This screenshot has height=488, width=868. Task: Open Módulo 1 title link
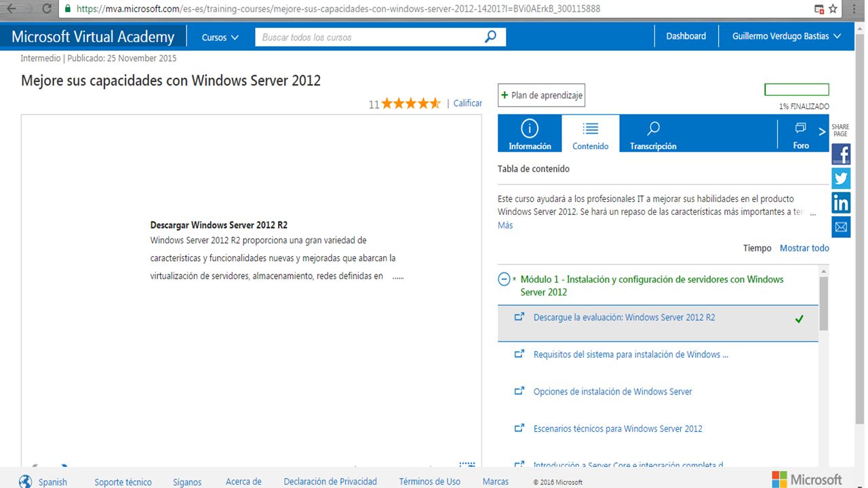652,285
